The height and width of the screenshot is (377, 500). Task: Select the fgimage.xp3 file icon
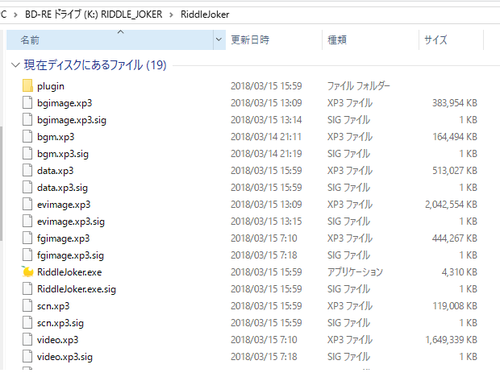(28, 238)
